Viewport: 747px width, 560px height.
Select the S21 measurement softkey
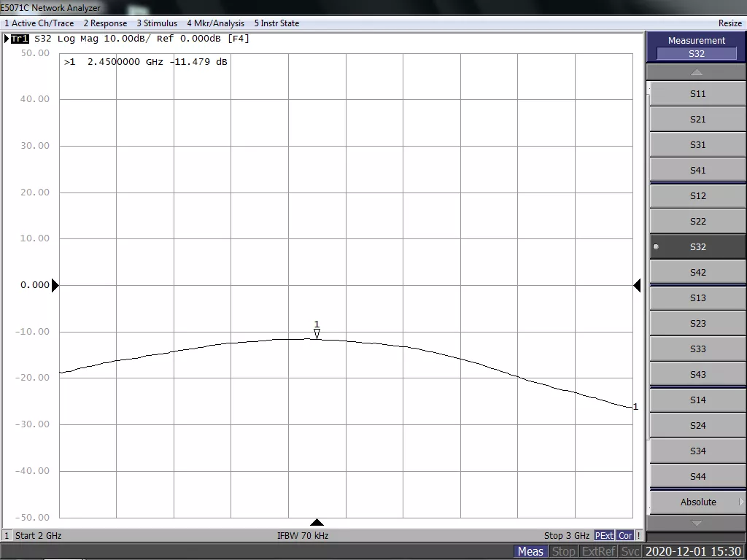(x=697, y=119)
